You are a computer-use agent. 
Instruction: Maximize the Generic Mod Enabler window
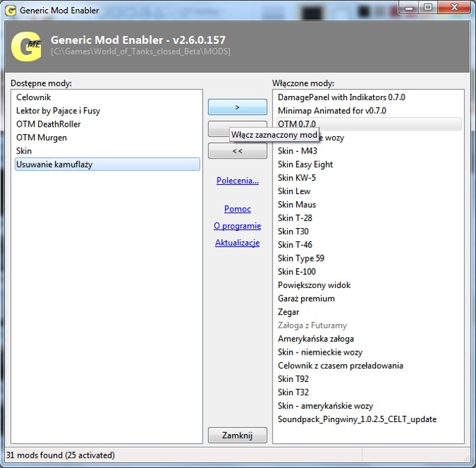[x=428, y=7]
